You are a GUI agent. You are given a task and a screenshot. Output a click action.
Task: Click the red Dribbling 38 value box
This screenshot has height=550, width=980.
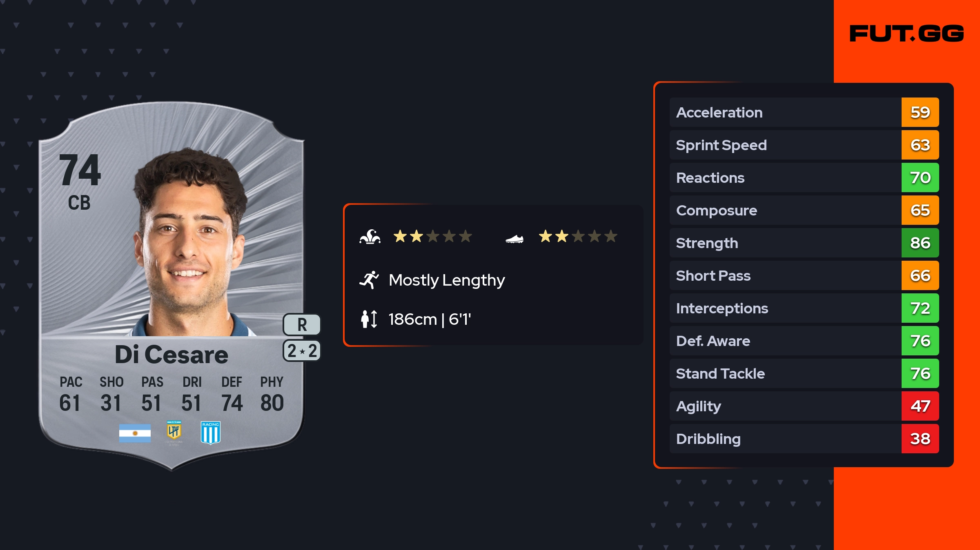click(920, 439)
